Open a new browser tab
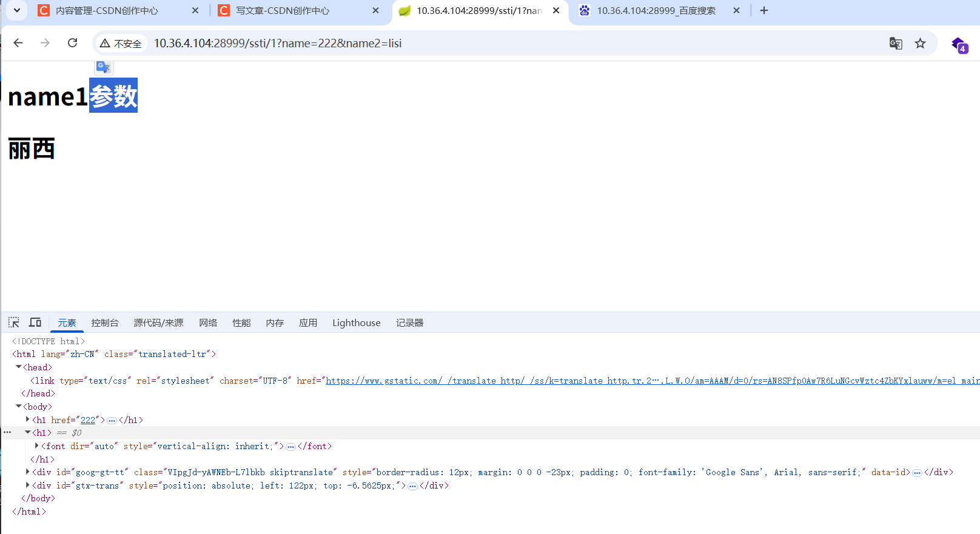980x534 pixels. click(x=764, y=10)
